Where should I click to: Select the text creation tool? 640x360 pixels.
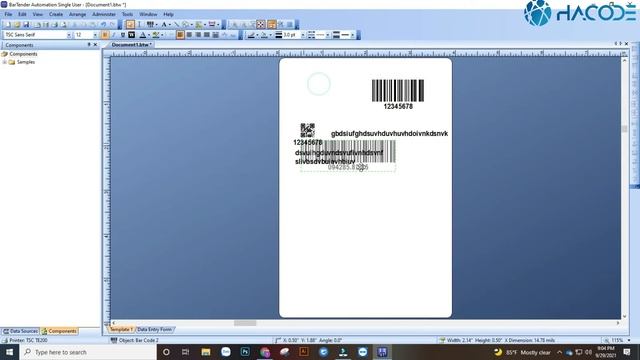coord(164,25)
